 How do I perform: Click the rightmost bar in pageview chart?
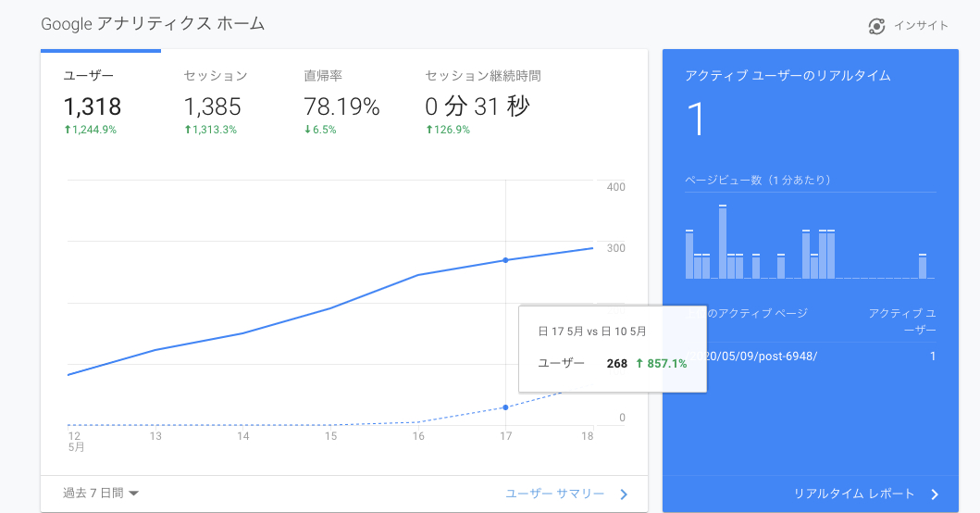923,266
